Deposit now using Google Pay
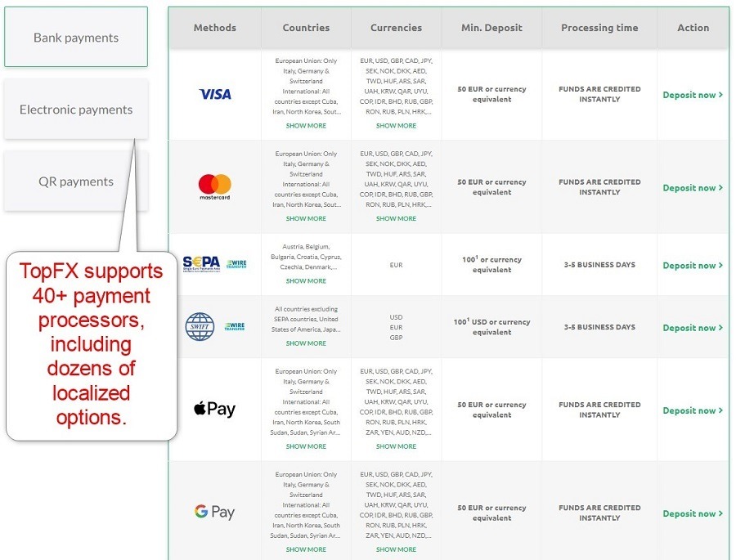The image size is (736, 560). (x=692, y=513)
